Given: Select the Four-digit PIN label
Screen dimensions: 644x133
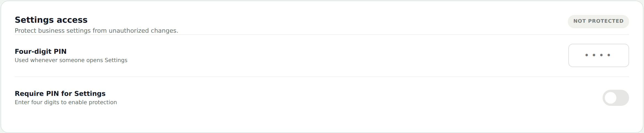Looking at the screenshot, I should (41, 52).
